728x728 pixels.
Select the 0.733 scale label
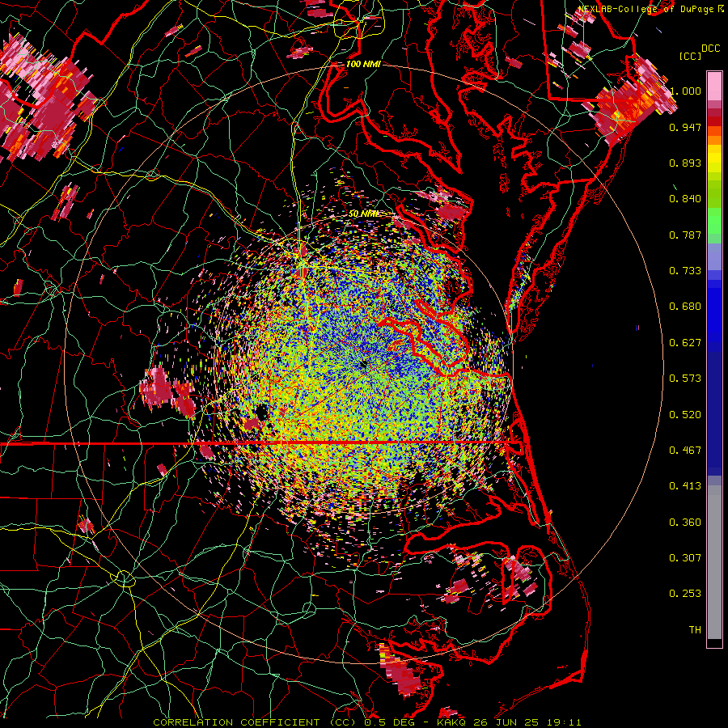tap(685, 271)
